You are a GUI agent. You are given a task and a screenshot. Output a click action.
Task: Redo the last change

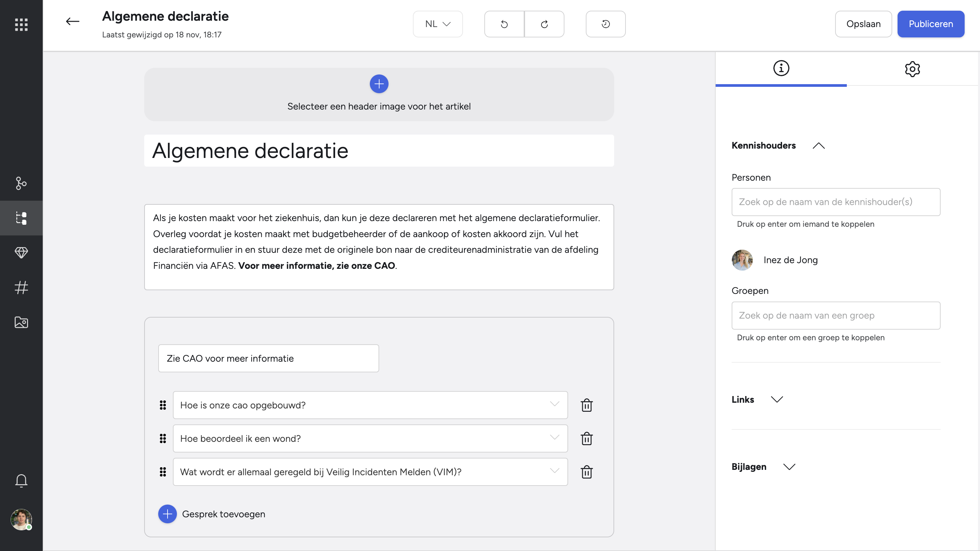point(544,24)
